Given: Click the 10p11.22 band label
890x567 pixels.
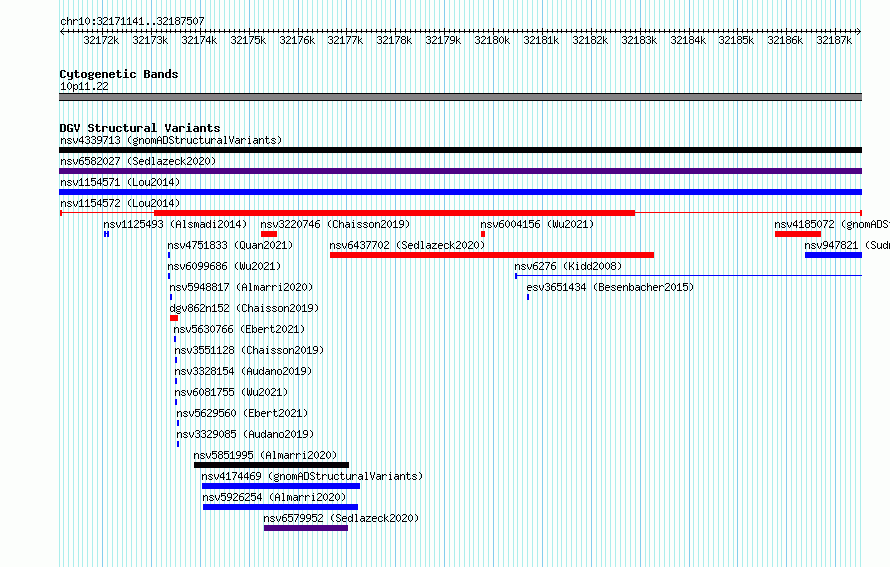Looking at the screenshot, I should click(84, 86).
